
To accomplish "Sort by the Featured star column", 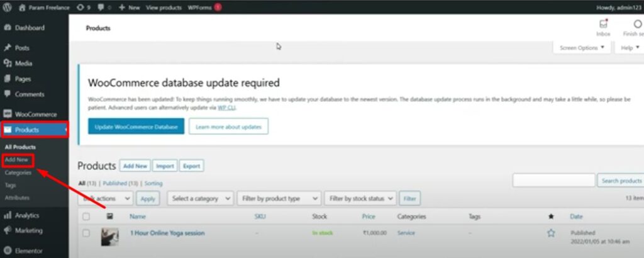I will click(x=551, y=216).
